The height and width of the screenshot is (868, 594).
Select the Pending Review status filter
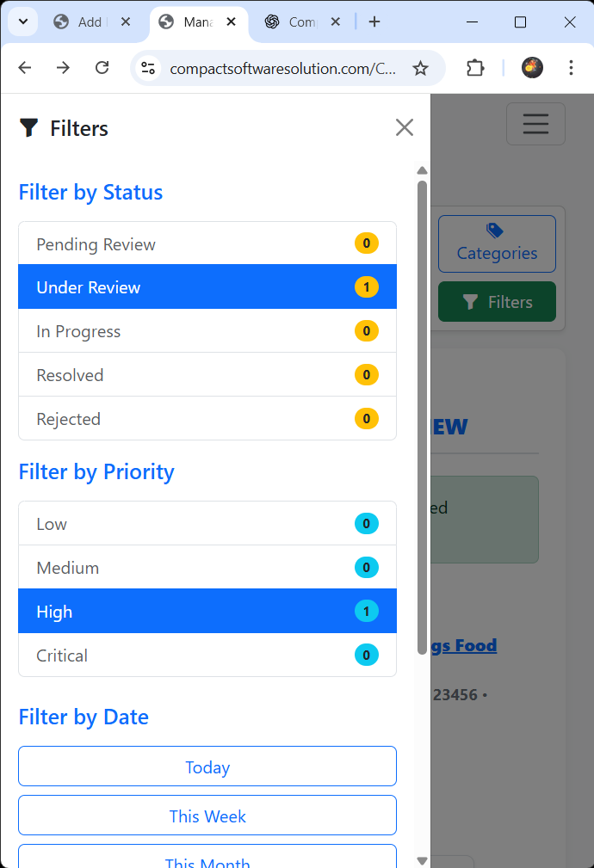pos(207,244)
